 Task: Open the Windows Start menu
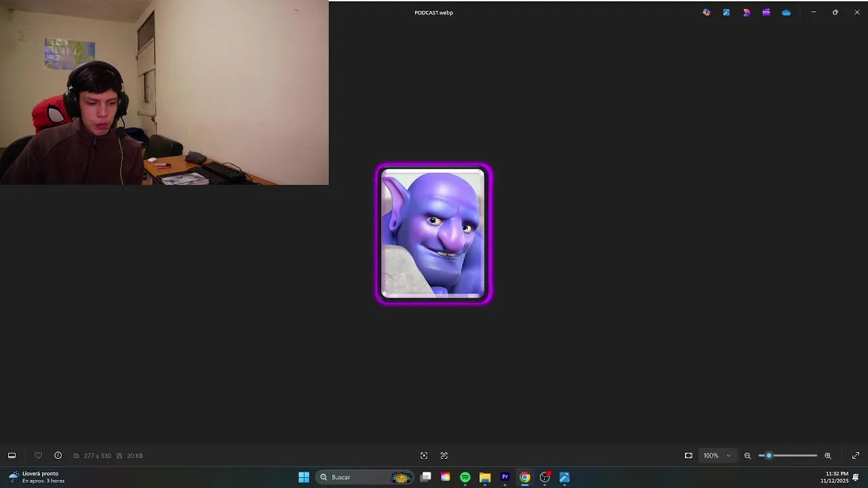[x=304, y=477]
